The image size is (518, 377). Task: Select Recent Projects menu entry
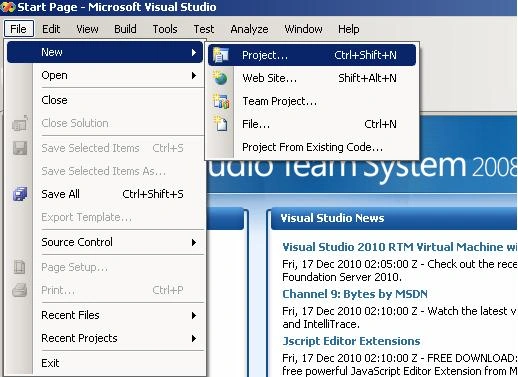point(105,338)
